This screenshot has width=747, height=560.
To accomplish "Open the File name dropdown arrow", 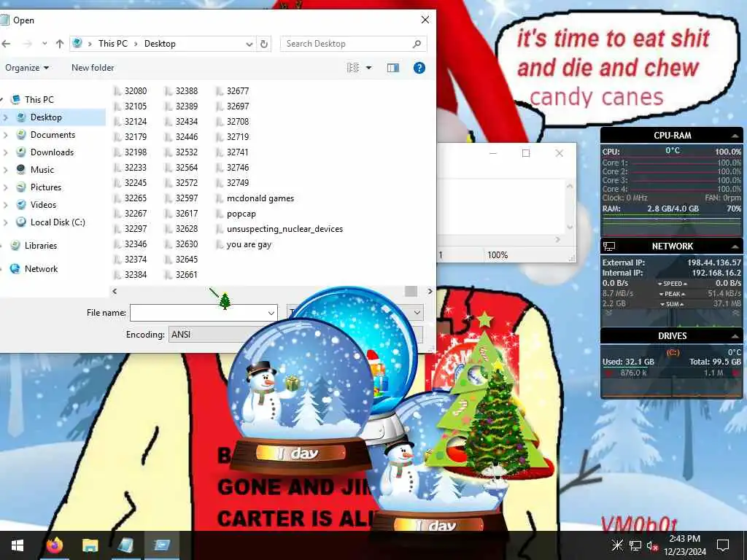I will click(x=271, y=313).
